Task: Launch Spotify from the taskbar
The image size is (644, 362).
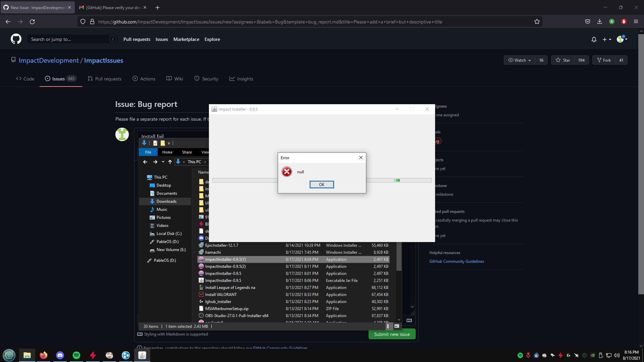Action: coord(76,355)
